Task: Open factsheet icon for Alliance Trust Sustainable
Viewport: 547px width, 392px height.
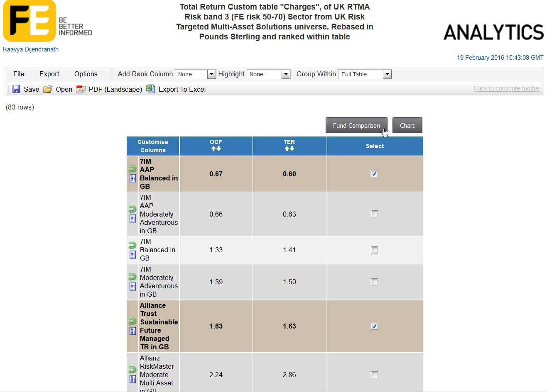Action: pyautogui.click(x=133, y=331)
